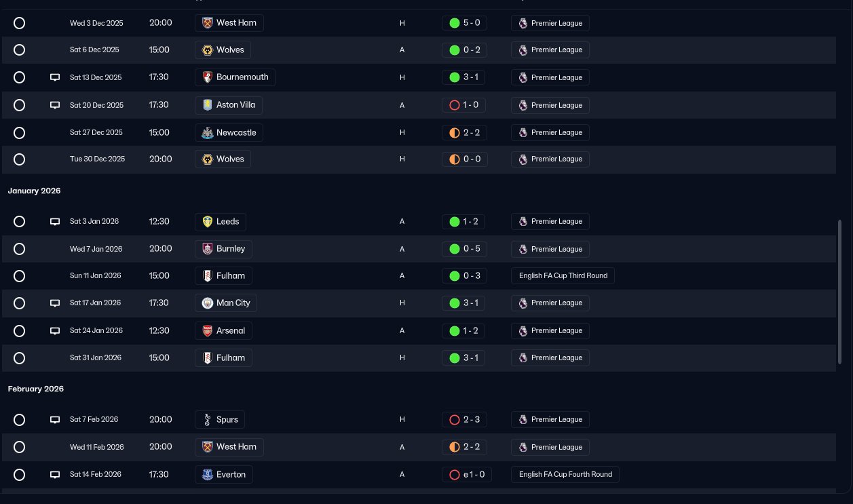
Task: Click the Bournemouth club badge icon
Action: [x=208, y=77]
